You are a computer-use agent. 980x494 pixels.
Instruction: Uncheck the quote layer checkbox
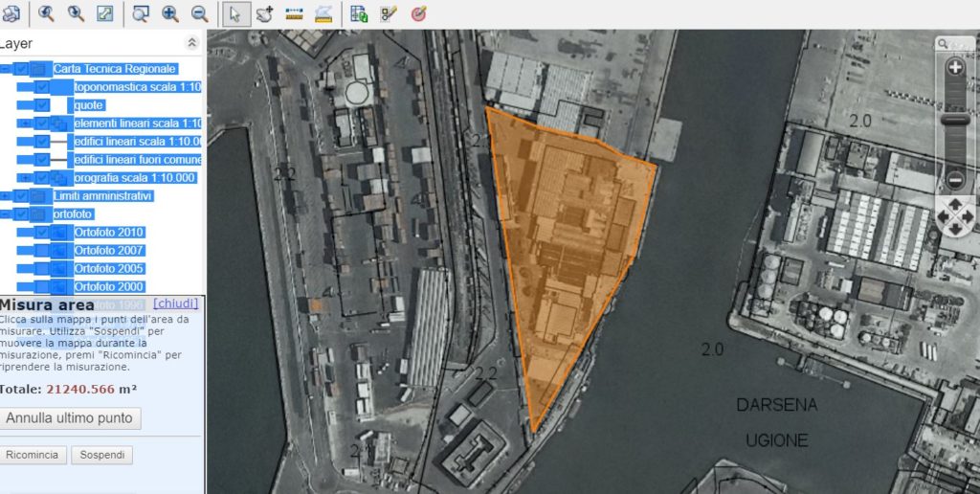point(42,105)
